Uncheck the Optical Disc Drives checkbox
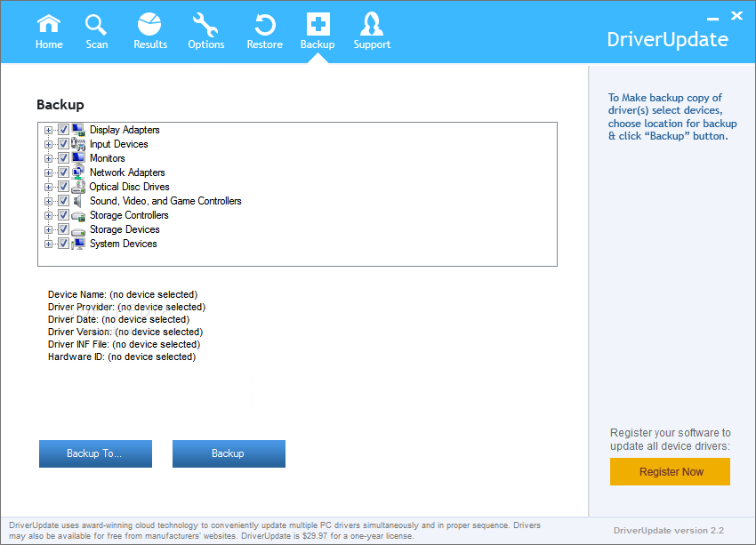 pos(63,187)
